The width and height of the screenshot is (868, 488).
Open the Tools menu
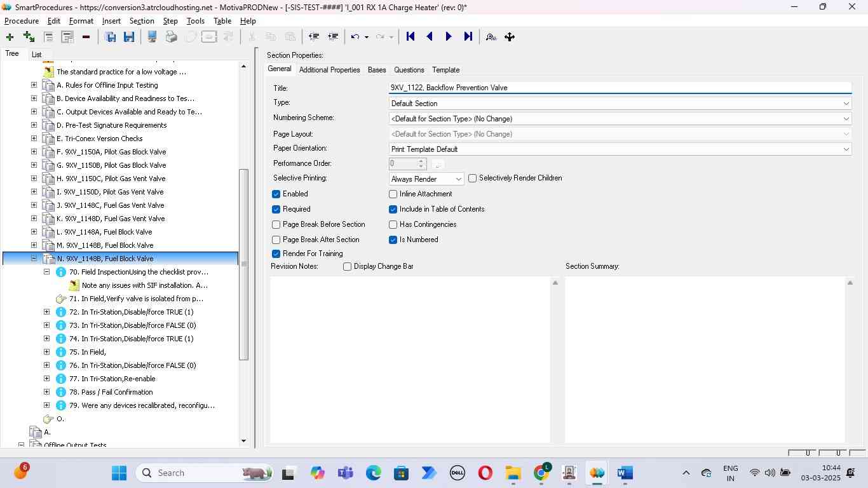coord(195,21)
